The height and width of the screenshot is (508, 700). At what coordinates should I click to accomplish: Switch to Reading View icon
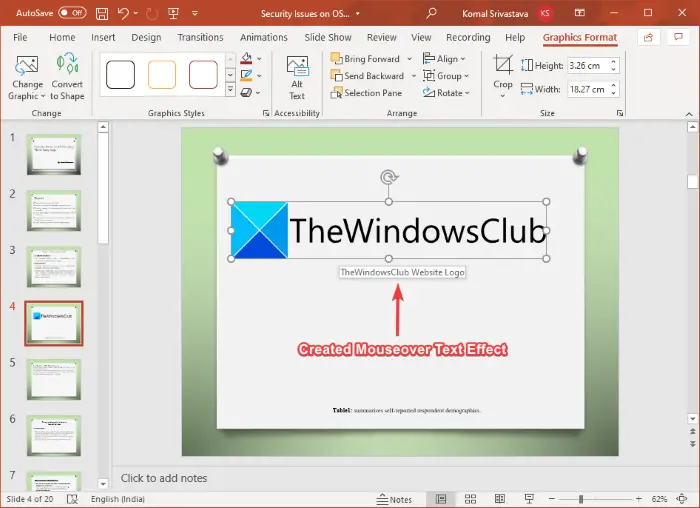(x=500, y=499)
